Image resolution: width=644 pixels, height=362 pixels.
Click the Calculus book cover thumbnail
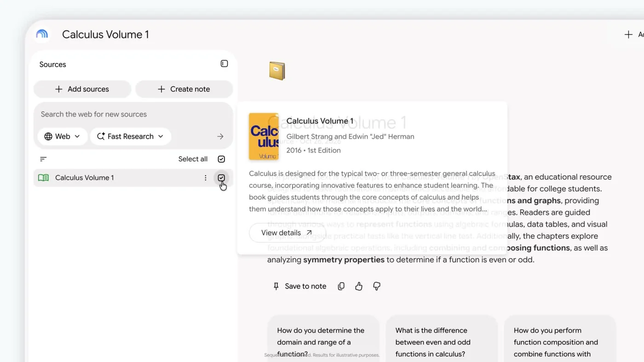[264, 136]
